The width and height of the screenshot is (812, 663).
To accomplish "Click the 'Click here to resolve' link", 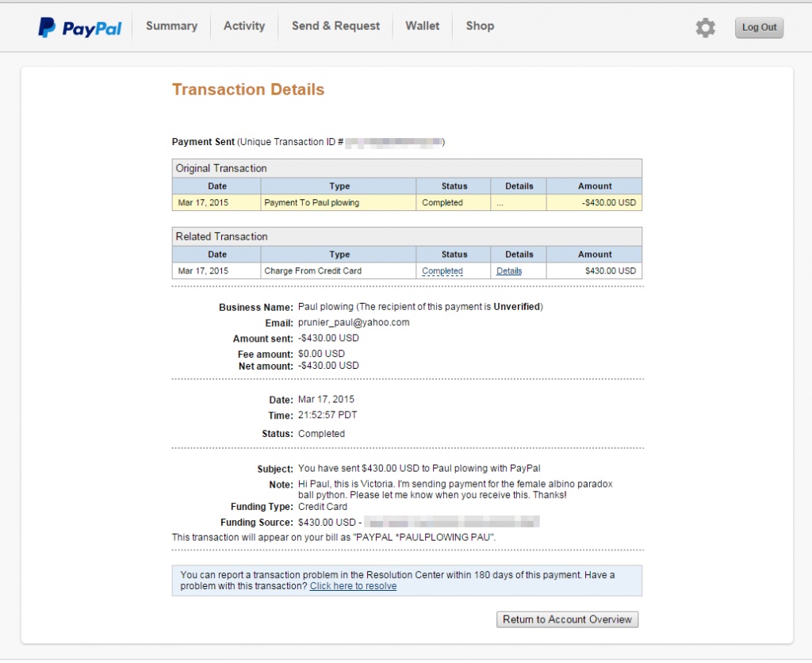I will tap(353, 586).
